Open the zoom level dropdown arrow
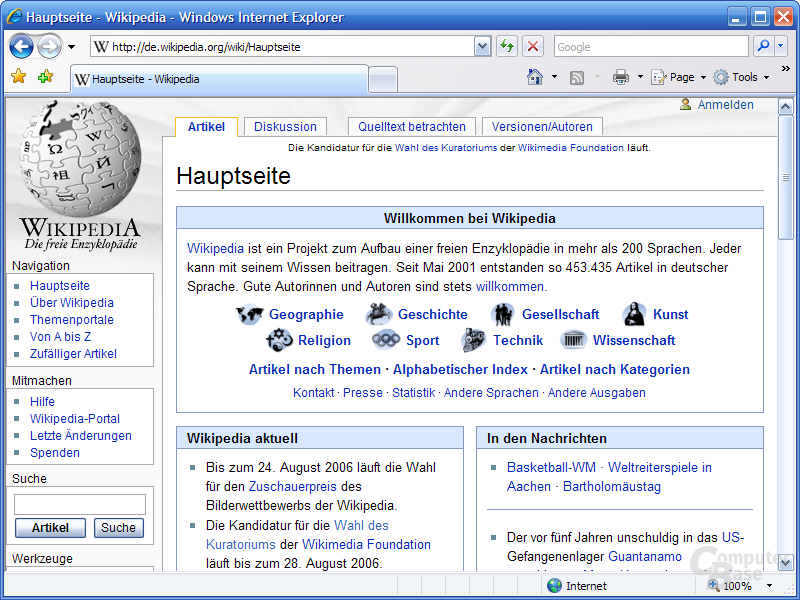Viewport: 800px width, 600px height. (769, 586)
